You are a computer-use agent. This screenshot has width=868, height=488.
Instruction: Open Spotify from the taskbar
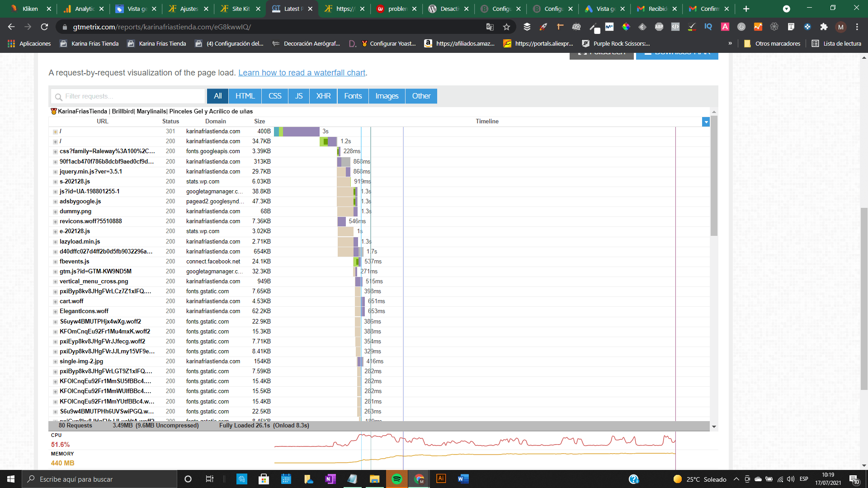(x=397, y=479)
